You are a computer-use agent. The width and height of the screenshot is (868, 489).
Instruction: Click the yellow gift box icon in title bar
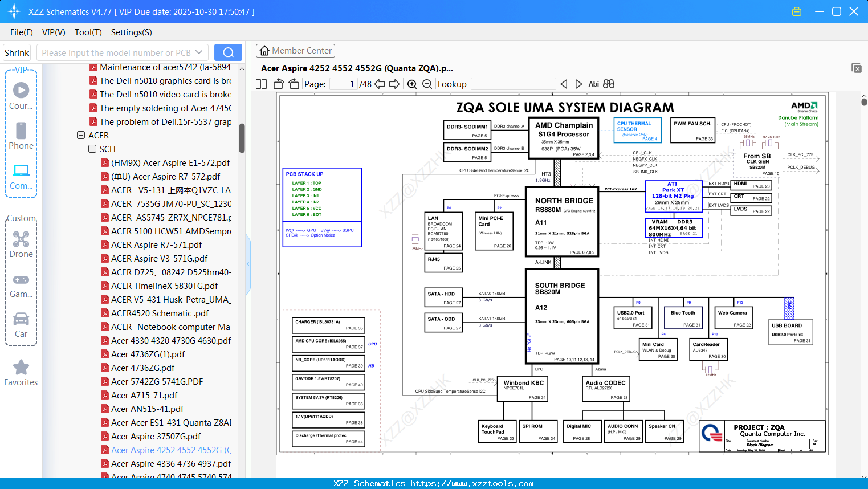pyautogui.click(x=797, y=11)
